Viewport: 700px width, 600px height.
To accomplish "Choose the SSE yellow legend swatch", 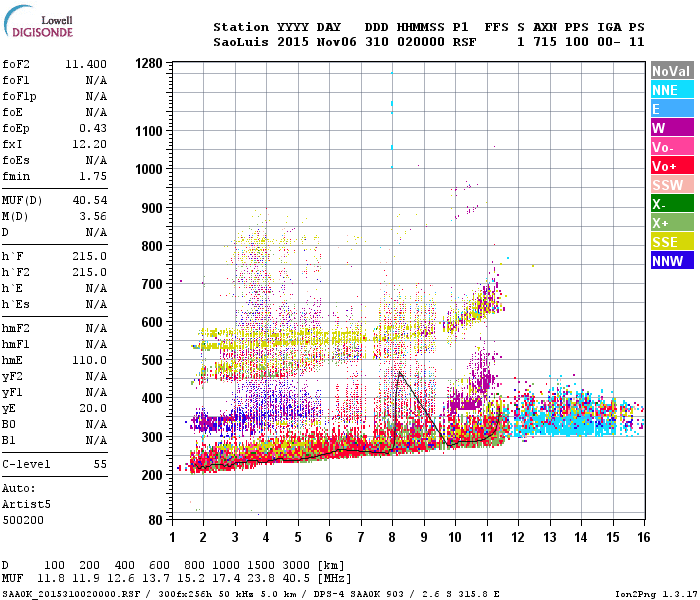I will click(x=672, y=242).
